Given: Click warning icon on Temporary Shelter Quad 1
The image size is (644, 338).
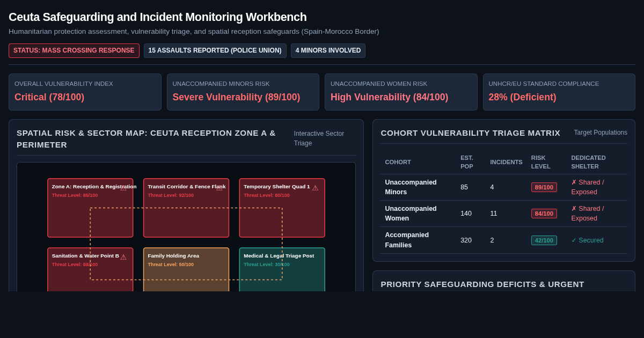Looking at the screenshot, I should [315, 188].
